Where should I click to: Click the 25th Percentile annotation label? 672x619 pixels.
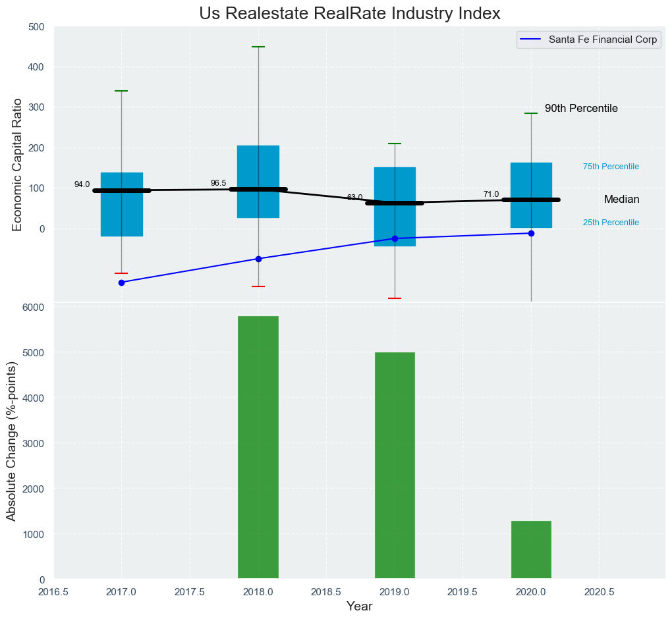pos(611,223)
